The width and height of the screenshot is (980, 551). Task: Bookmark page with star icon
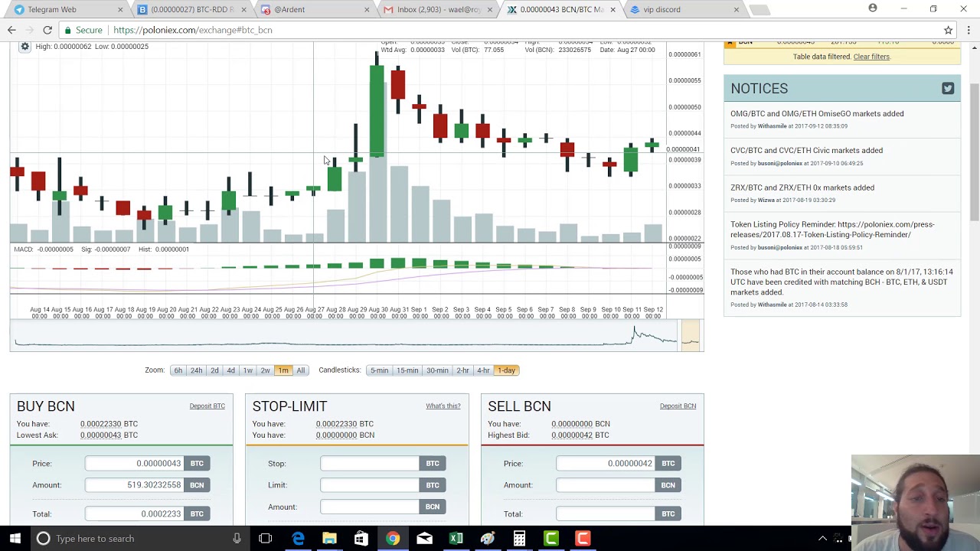click(948, 30)
